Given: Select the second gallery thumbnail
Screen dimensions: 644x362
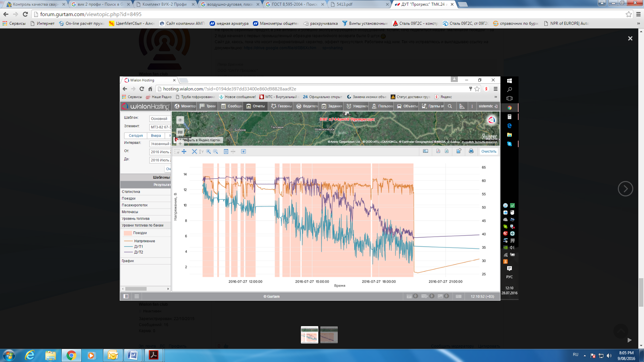Looking at the screenshot, I should (329, 335).
